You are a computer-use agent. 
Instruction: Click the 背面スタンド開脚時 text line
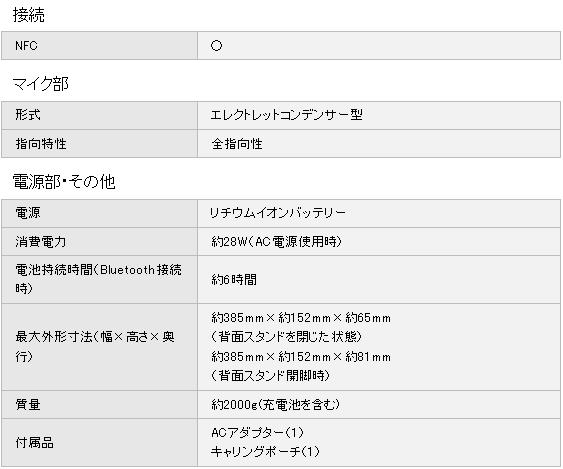(270, 376)
